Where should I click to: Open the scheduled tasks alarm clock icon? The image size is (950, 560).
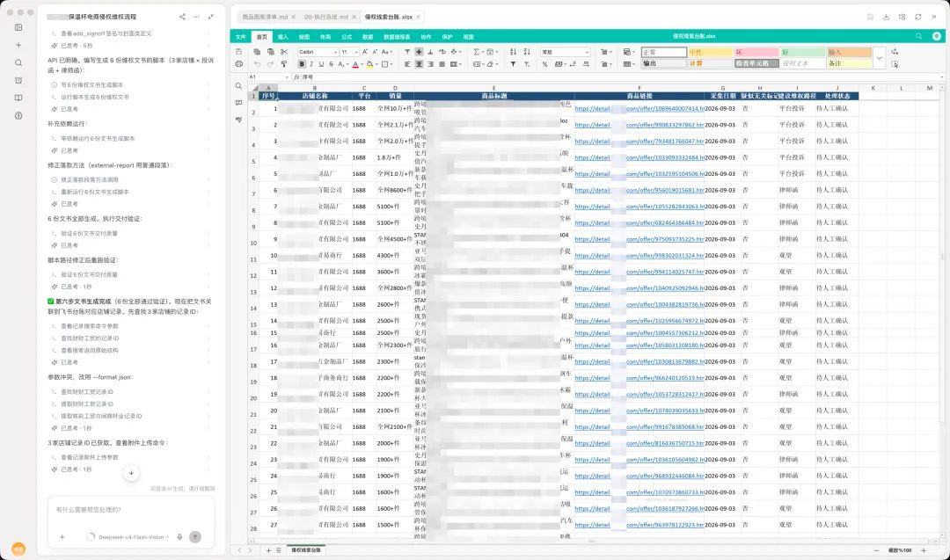pyautogui.click(x=18, y=80)
